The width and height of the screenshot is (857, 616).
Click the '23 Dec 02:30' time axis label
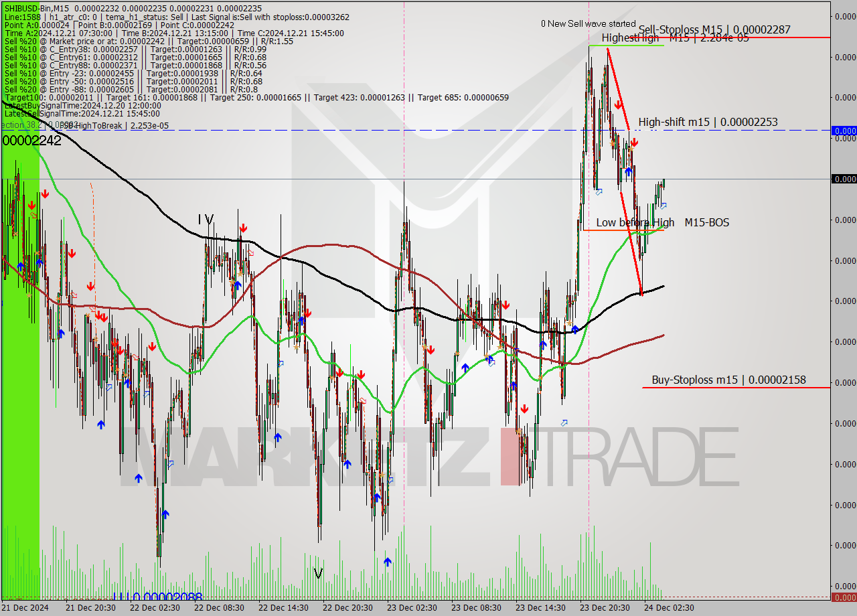[x=412, y=608]
